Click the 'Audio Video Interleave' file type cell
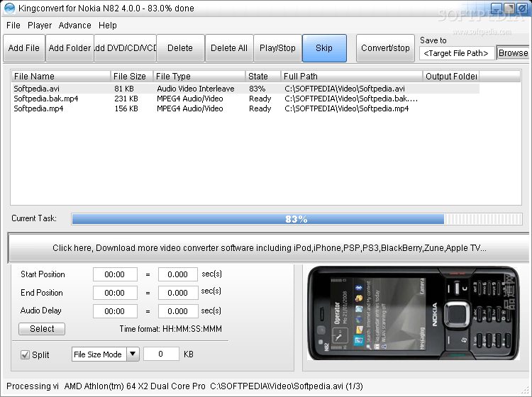Screen dimensions: 532x397 click(196, 89)
